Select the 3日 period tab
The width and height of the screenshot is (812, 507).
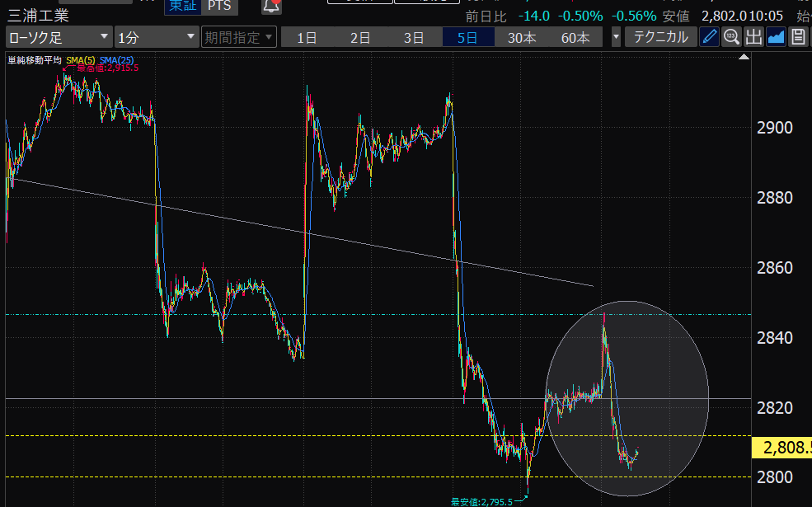click(414, 37)
